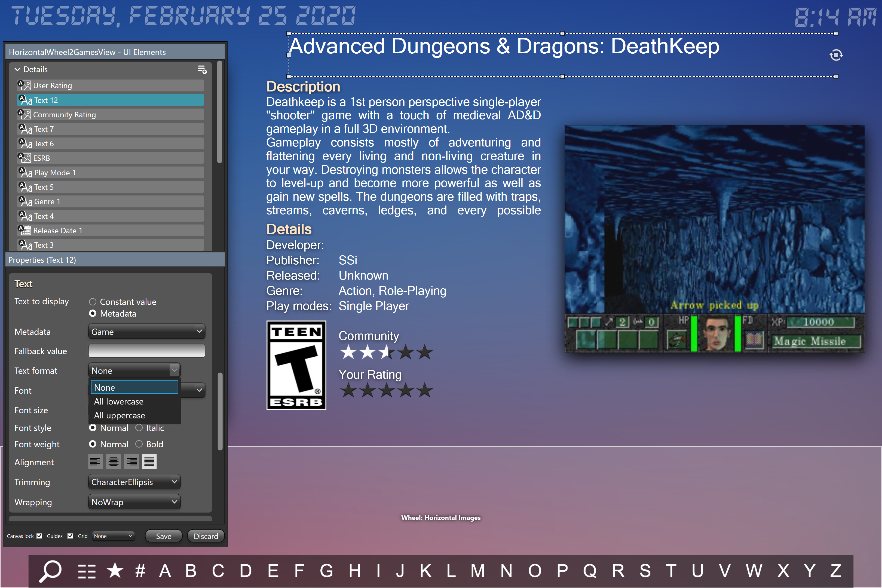Click the Description heading text
882x588 pixels.
[303, 87]
